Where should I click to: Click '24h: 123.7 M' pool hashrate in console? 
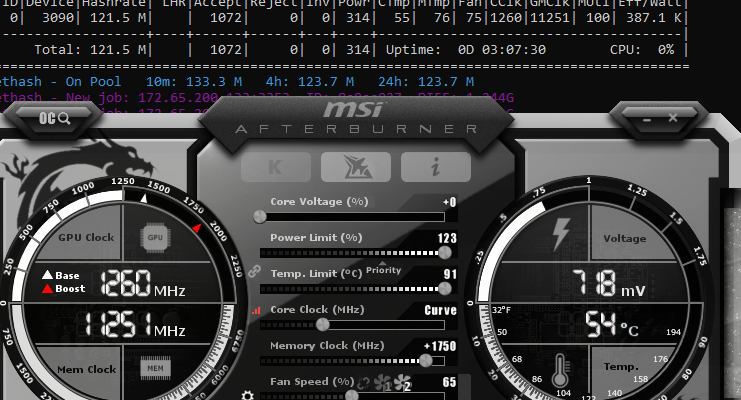426,82
